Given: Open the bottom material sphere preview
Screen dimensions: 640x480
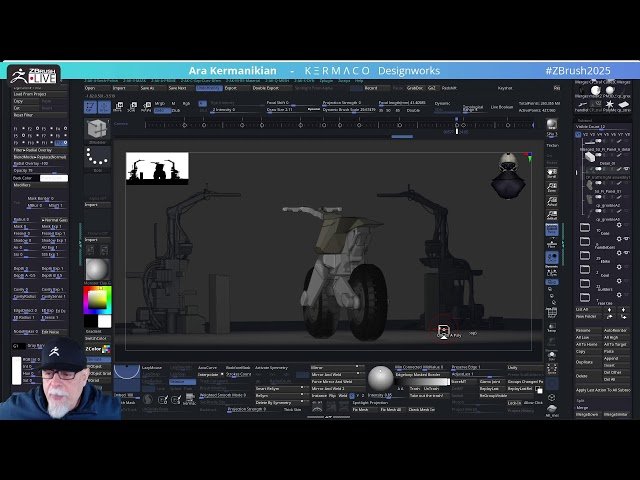Looking at the screenshot, I should tap(380, 378).
